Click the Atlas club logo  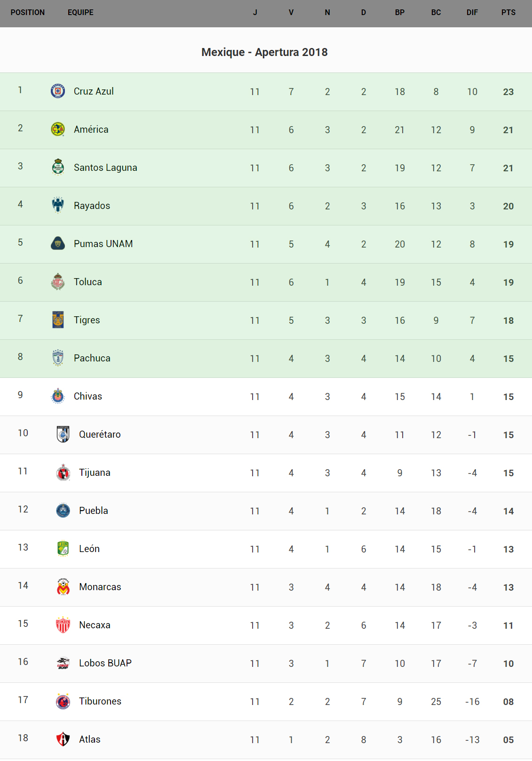coord(63,739)
